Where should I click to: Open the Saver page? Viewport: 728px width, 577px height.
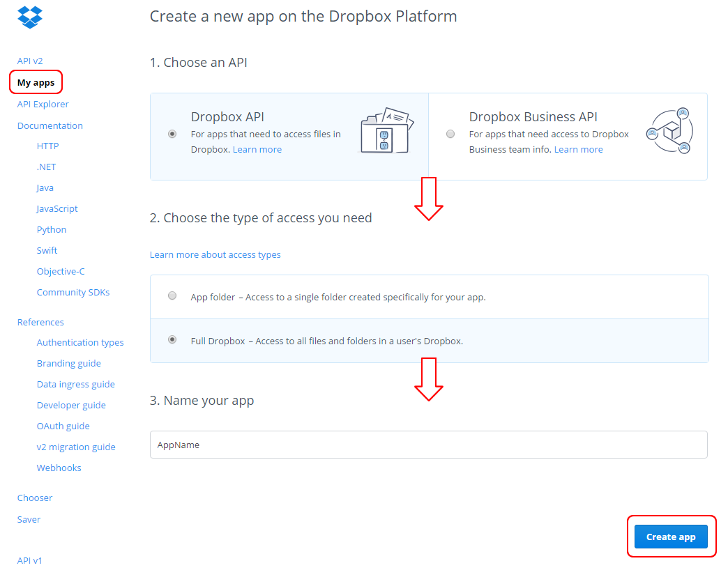click(x=29, y=519)
